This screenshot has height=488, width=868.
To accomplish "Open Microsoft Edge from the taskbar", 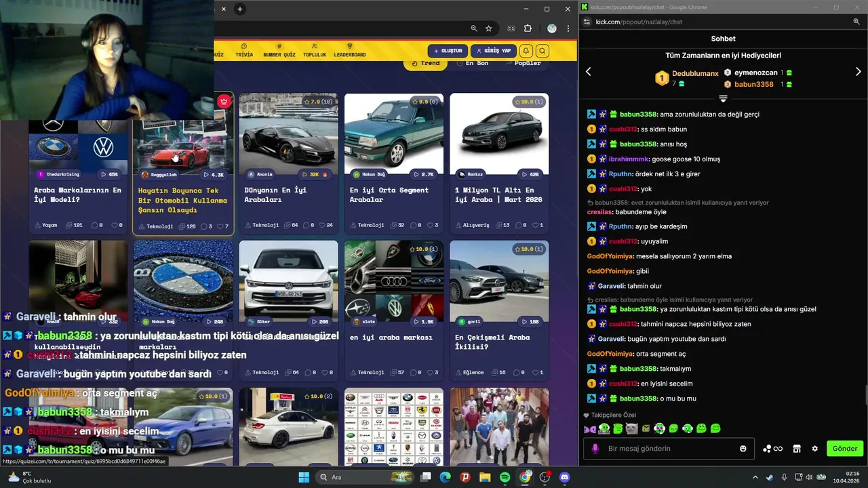I will click(x=445, y=477).
